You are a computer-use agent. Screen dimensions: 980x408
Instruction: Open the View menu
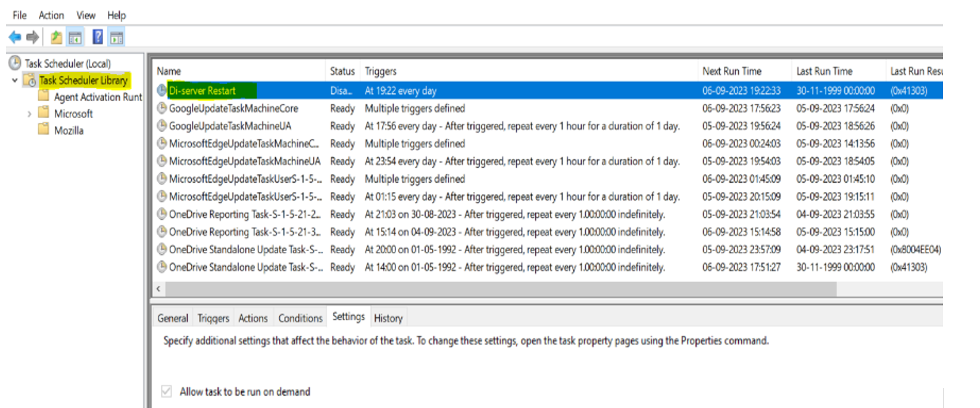click(86, 15)
